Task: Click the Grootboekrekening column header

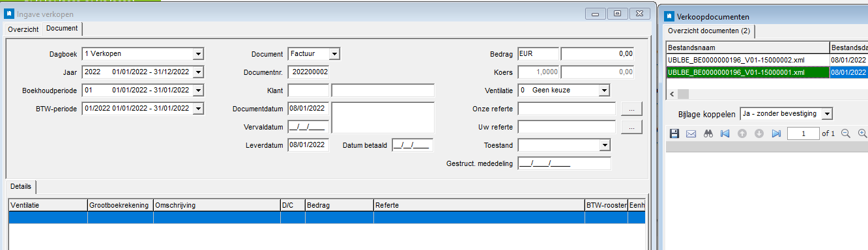Action: 121,205
